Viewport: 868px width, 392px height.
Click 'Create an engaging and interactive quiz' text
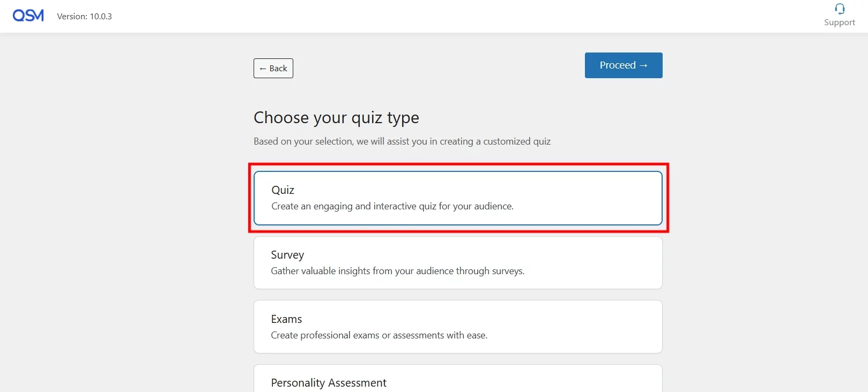[392, 206]
